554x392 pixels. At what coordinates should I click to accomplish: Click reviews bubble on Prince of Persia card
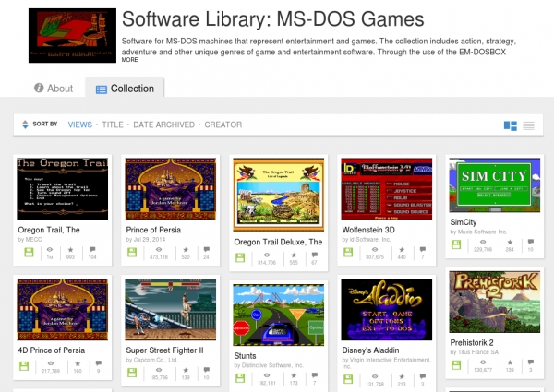207,249
